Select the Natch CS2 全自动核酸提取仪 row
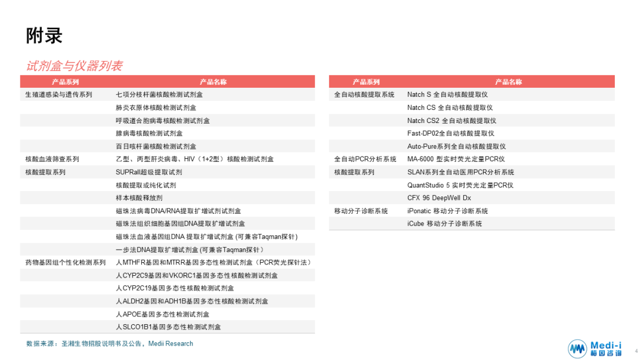Viewport: 644px width, 363px height. pyautogui.click(x=453, y=121)
